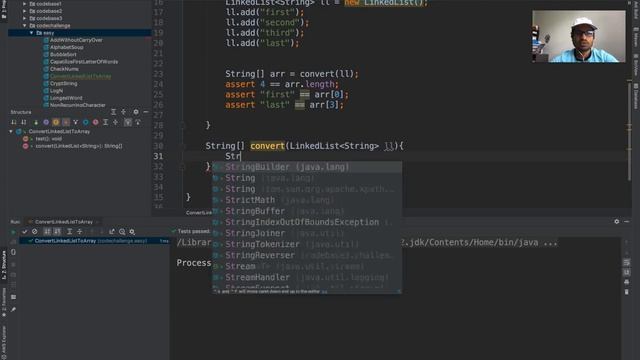Open Structure panel settings gear
This screenshot has height=360, width=640.
click(x=136, y=112)
